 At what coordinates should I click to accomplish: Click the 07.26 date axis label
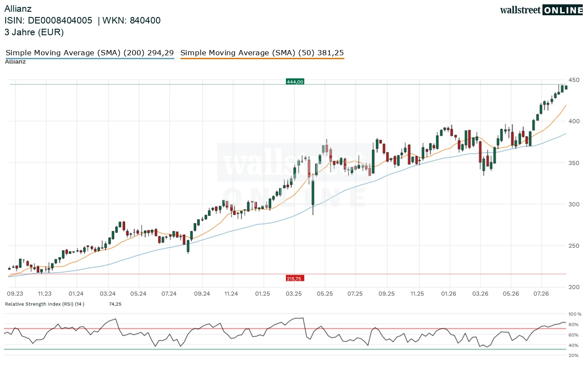541,294
